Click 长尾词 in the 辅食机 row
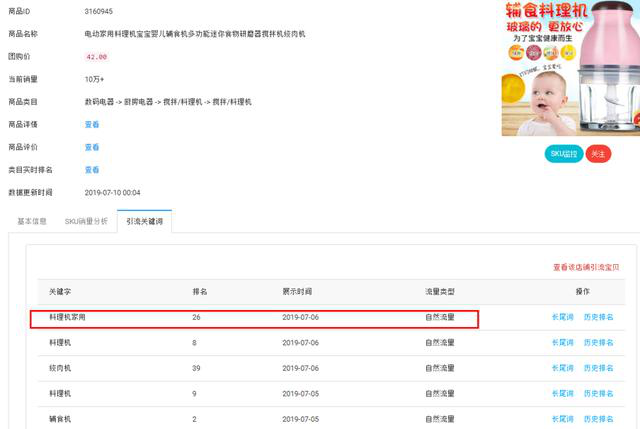 point(562,419)
